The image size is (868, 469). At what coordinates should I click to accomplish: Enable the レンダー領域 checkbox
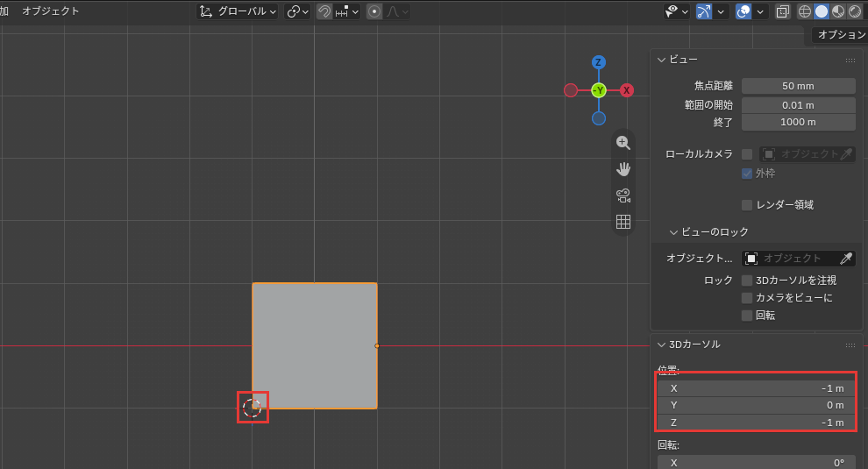pos(747,205)
